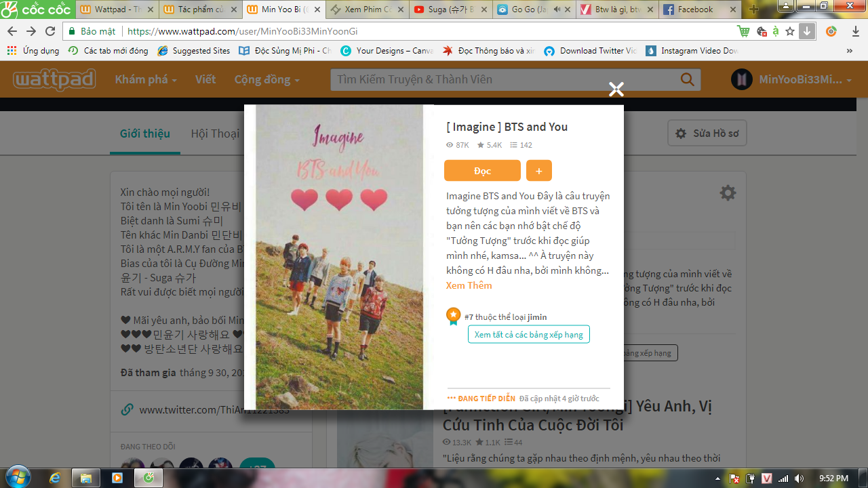868x488 pixels.
Task: Open the Windows Start menu
Action: 18,478
